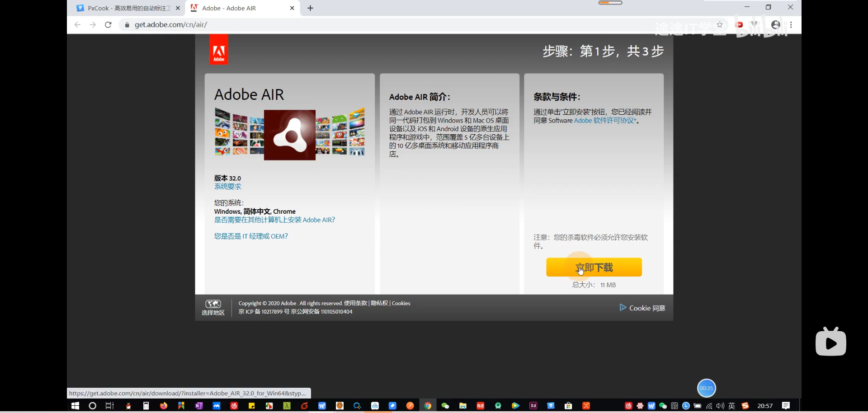Open Chrome's three-dot menu
Image resolution: width=868 pixels, height=413 pixels.
[x=791, y=25]
